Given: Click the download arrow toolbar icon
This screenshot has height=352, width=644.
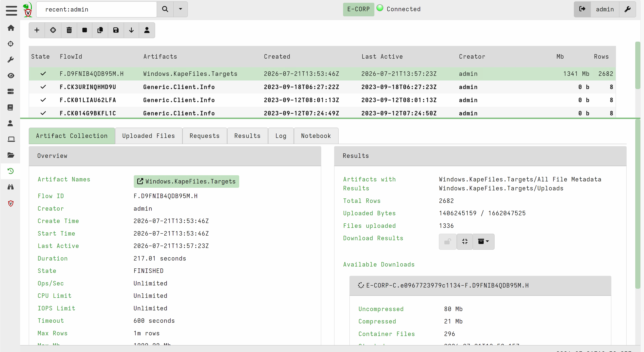Looking at the screenshot, I should (131, 30).
